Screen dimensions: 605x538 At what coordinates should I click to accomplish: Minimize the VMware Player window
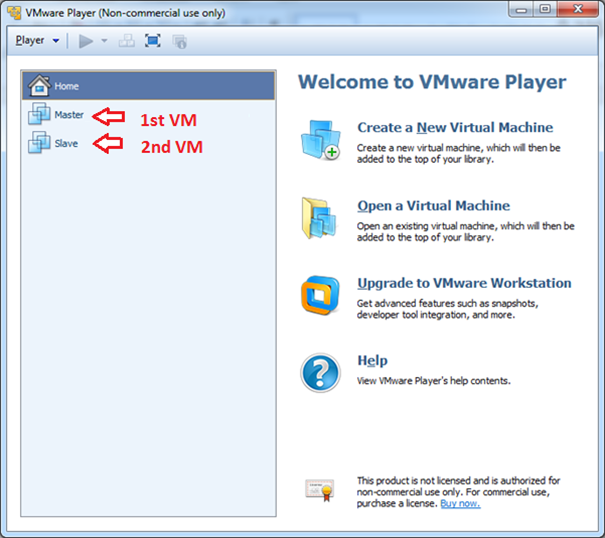point(521,10)
